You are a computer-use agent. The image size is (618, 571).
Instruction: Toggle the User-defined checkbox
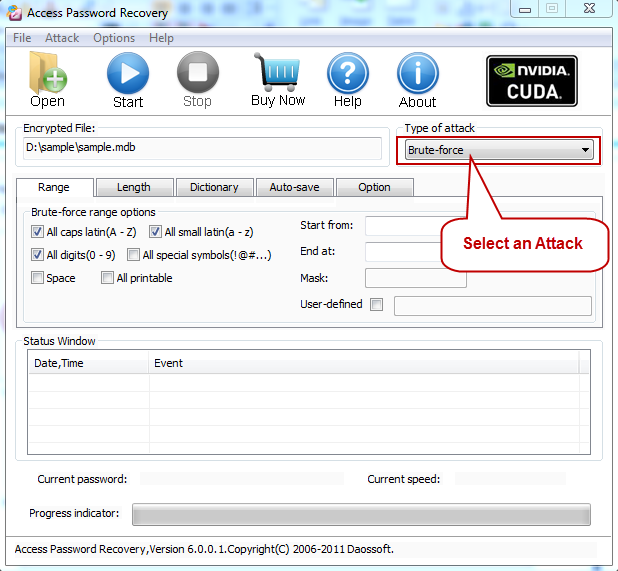coord(376,304)
